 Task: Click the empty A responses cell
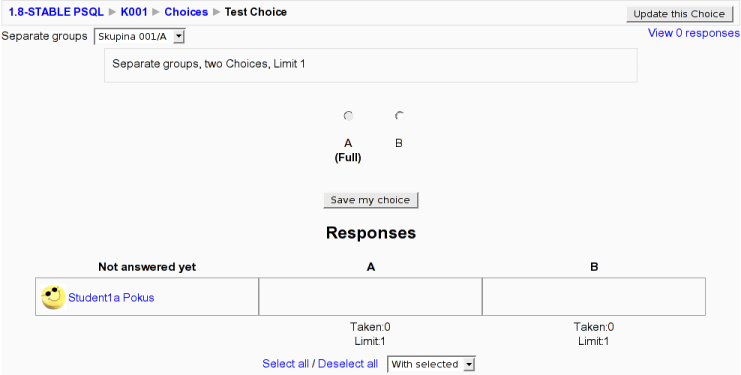[x=370, y=297]
